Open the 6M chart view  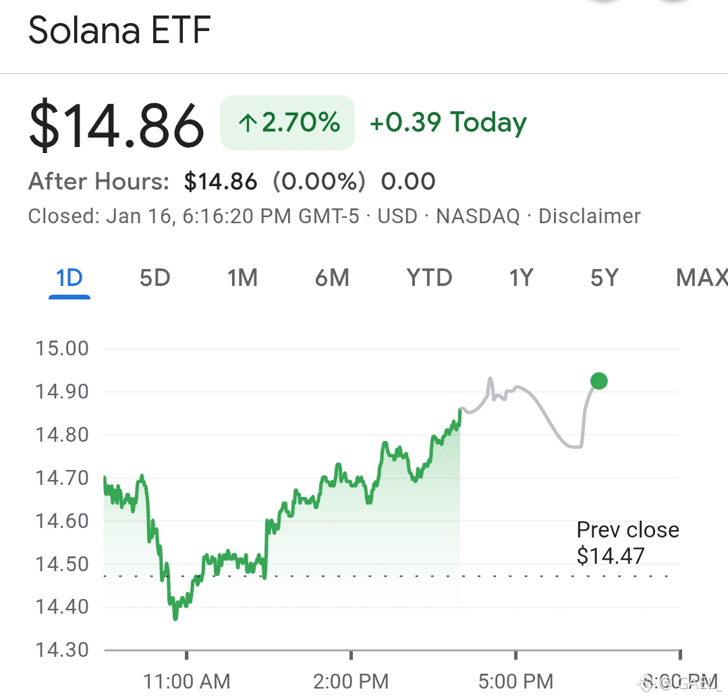coord(332,277)
